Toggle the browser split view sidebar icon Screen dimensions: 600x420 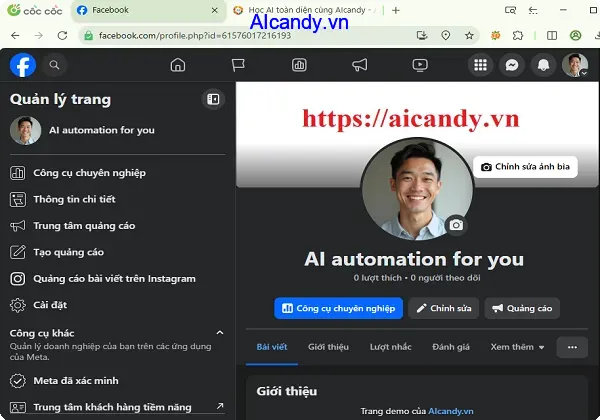coord(552,36)
